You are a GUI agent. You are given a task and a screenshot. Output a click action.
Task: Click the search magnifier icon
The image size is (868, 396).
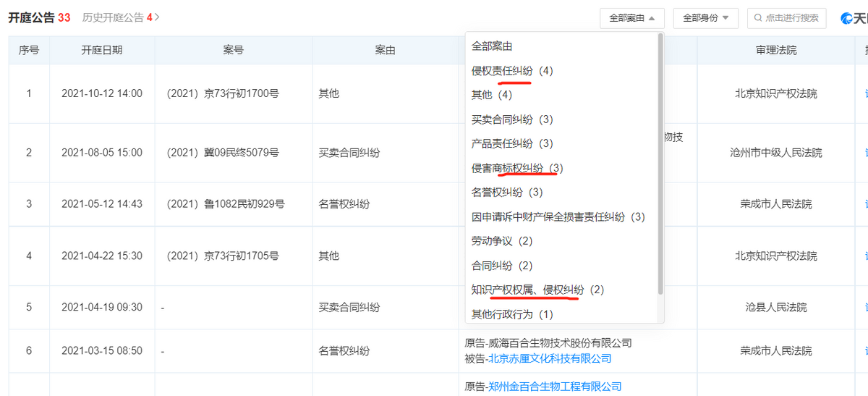(759, 18)
